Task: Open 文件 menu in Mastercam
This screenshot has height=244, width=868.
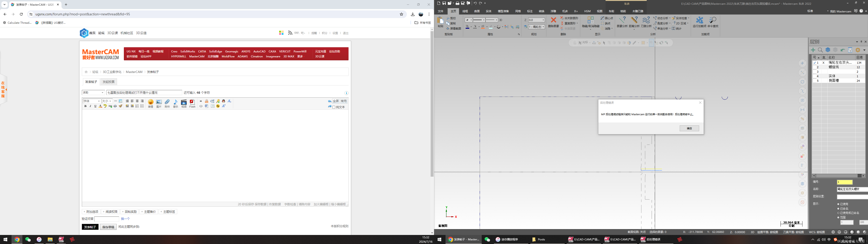Action: [x=440, y=11]
